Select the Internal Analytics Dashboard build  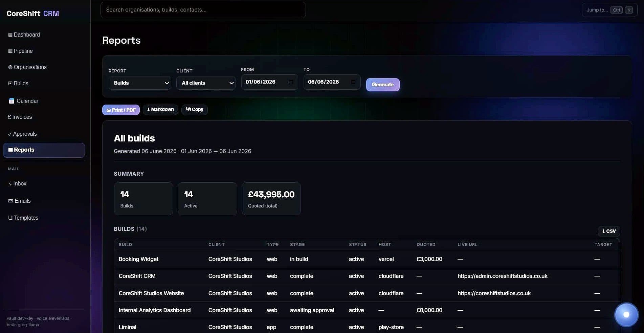[x=155, y=310]
